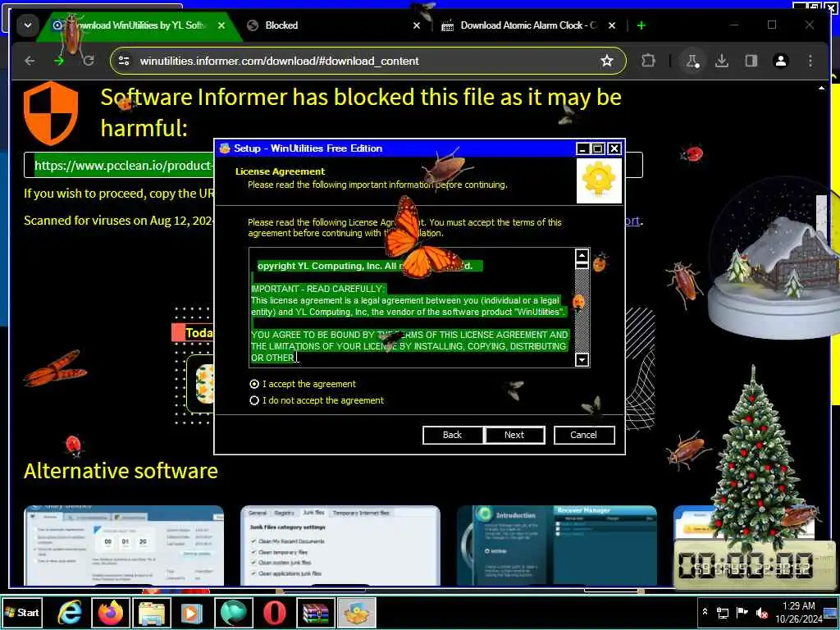Close the Download WinUtilities tab
The height and width of the screenshot is (630, 840).
coord(221,25)
